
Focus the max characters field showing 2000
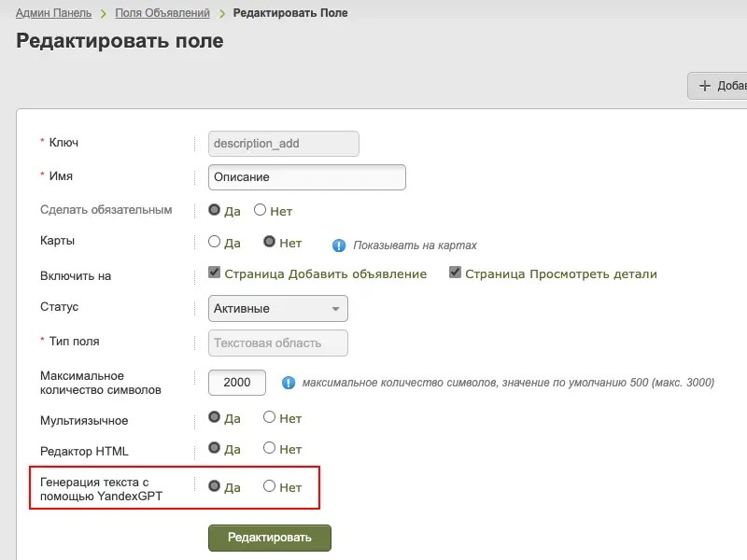coord(237,383)
